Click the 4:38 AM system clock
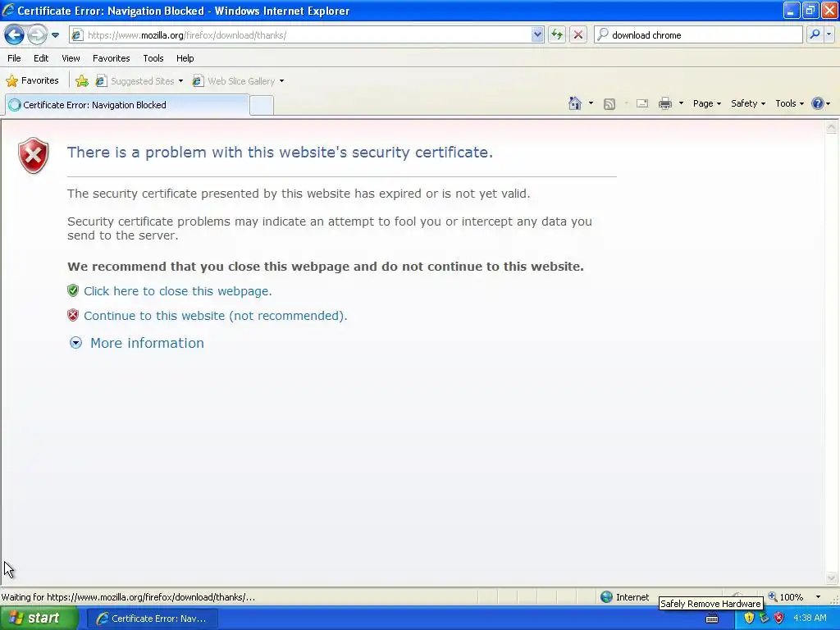The height and width of the screenshot is (630, 840). [x=810, y=619]
